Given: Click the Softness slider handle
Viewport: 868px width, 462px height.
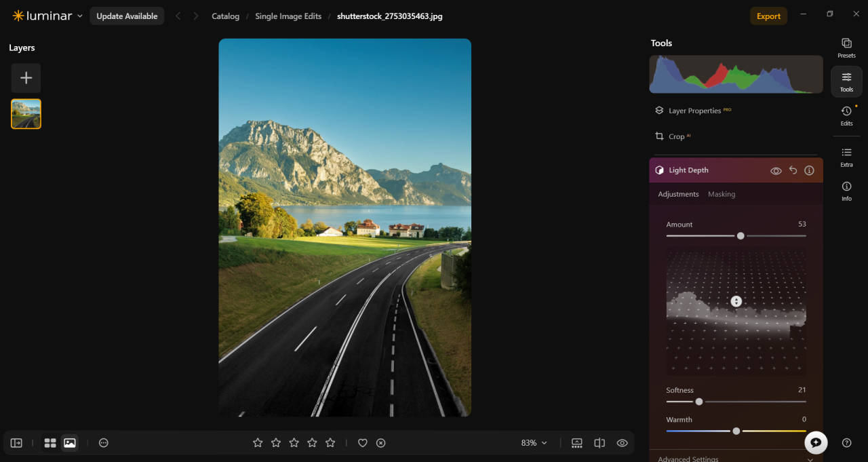Looking at the screenshot, I should coord(699,402).
